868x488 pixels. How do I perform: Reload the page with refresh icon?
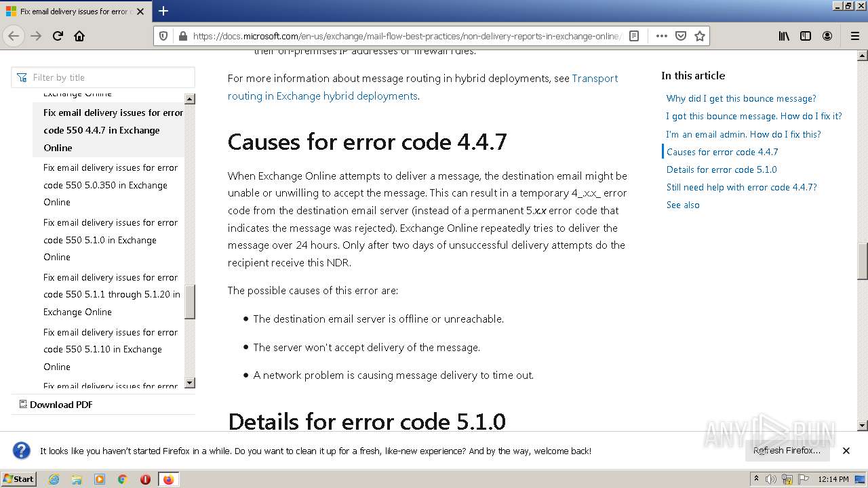(58, 36)
